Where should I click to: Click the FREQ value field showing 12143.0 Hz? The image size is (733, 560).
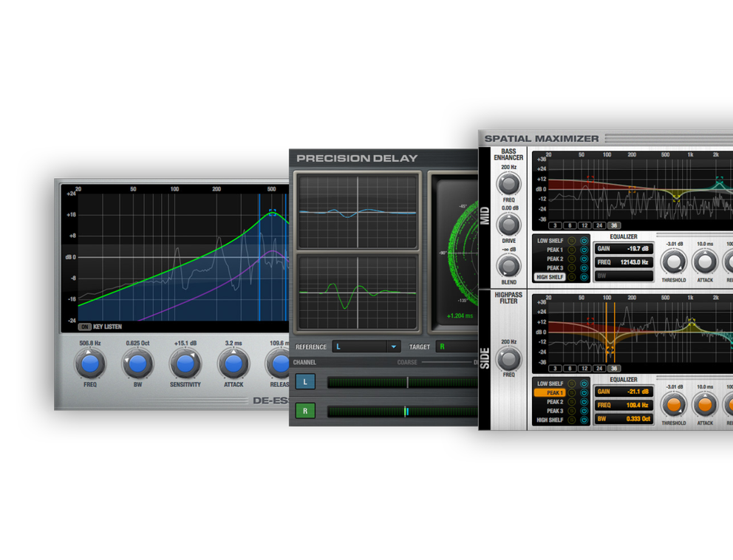pyautogui.click(x=623, y=261)
